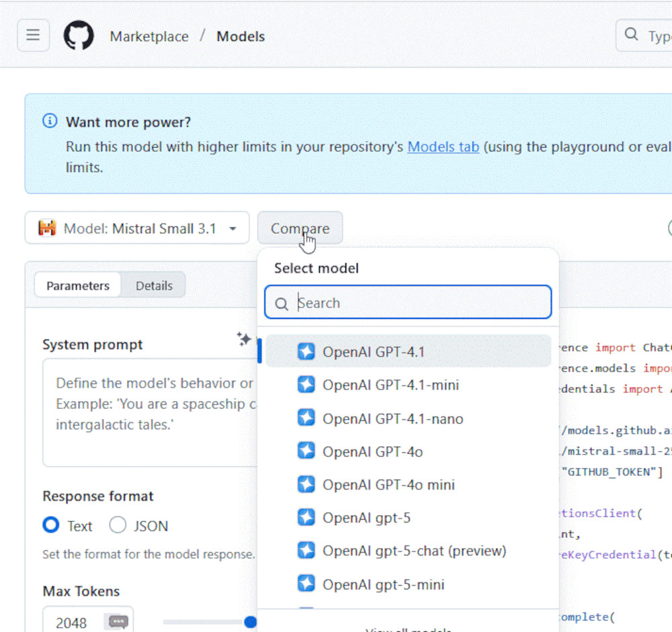672x632 pixels.
Task: Click the search magnifier icon in top bar
Action: click(631, 35)
